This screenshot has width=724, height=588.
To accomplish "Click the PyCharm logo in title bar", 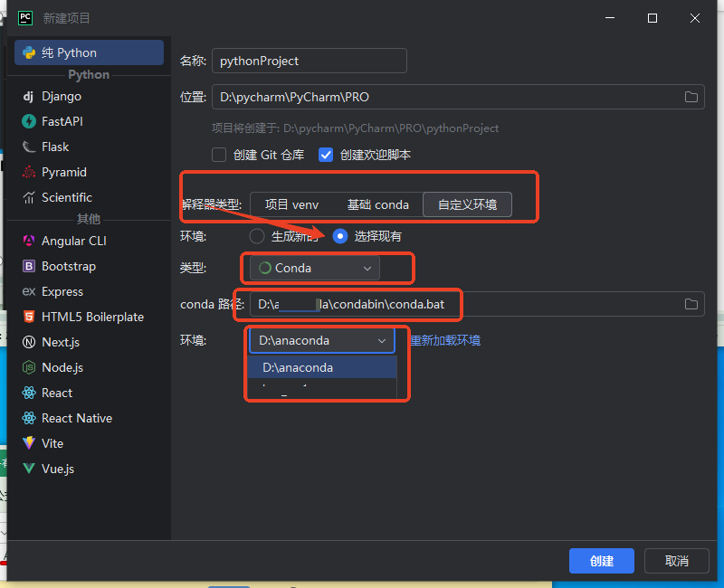I will click(25, 18).
